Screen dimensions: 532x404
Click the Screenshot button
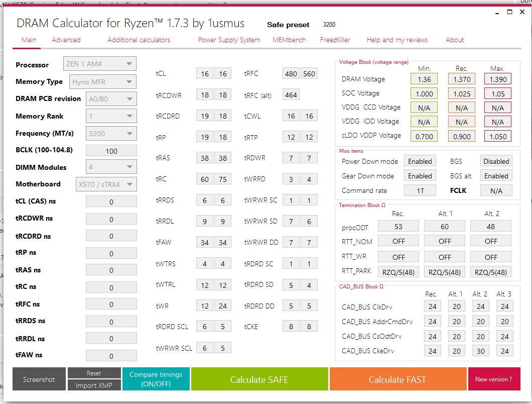pyautogui.click(x=39, y=379)
